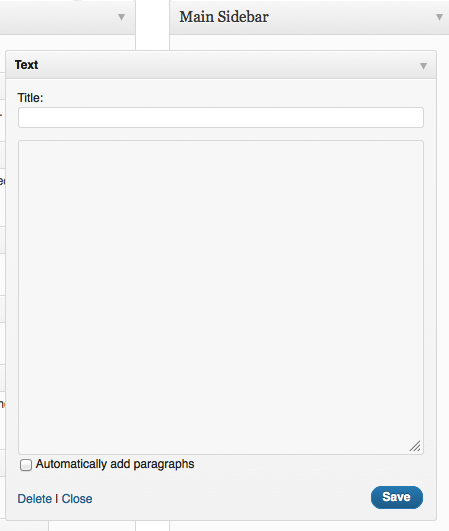Click the textarea resize grip icon
This screenshot has width=449, height=531.
pos(415,446)
